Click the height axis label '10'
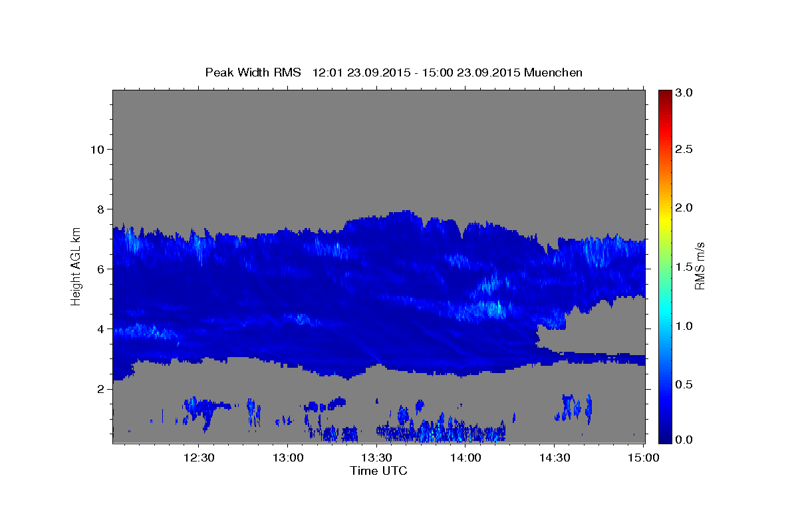The image size is (798, 532). tap(96, 149)
